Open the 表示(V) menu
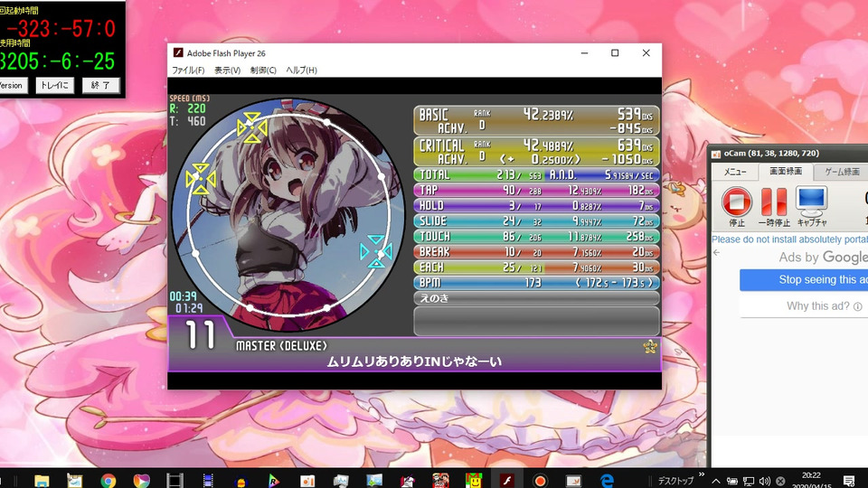 (228, 70)
